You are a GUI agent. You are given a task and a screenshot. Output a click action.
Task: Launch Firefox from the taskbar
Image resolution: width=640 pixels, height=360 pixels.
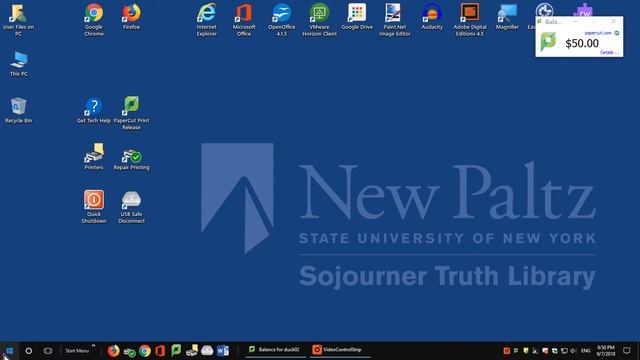[x=113, y=351]
